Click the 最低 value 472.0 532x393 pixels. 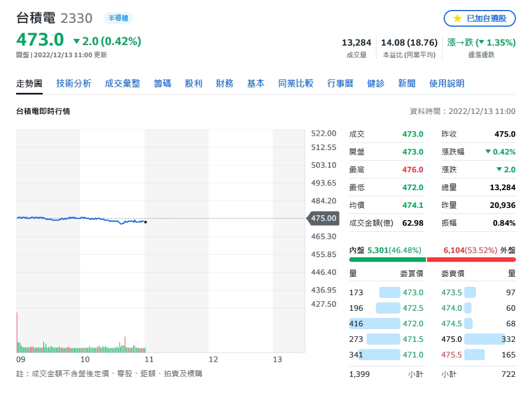tap(413, 187)
